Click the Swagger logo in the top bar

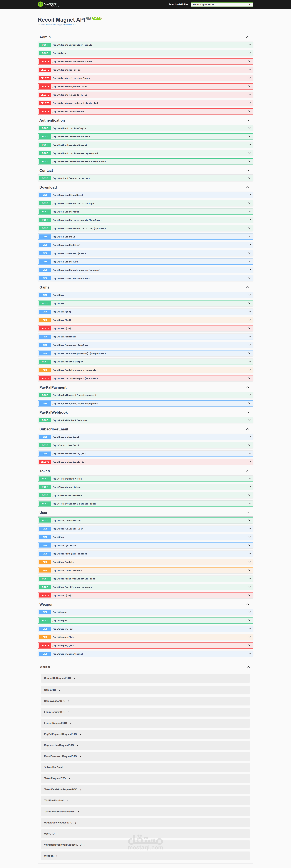pyautogui.click(x=48, y=4)
